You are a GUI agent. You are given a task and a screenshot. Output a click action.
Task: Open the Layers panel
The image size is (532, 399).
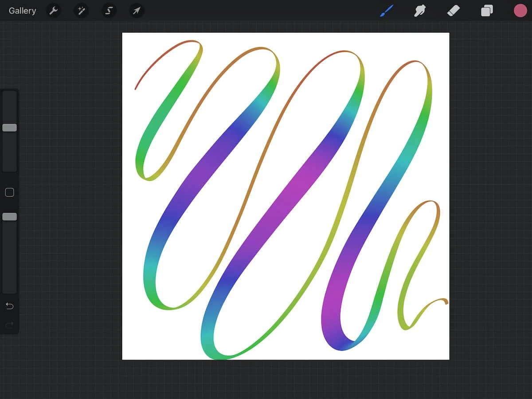[x=487, y=11]
